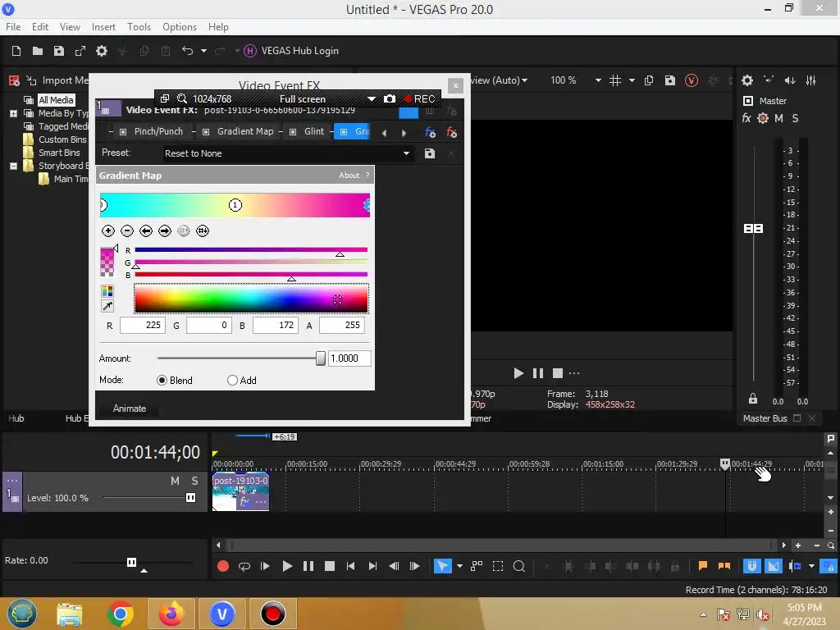The height and width of the screenshot is (630, 840).
Task: Open project Properties gear icon
Action: pyautogui.click(x=101, y=51)
